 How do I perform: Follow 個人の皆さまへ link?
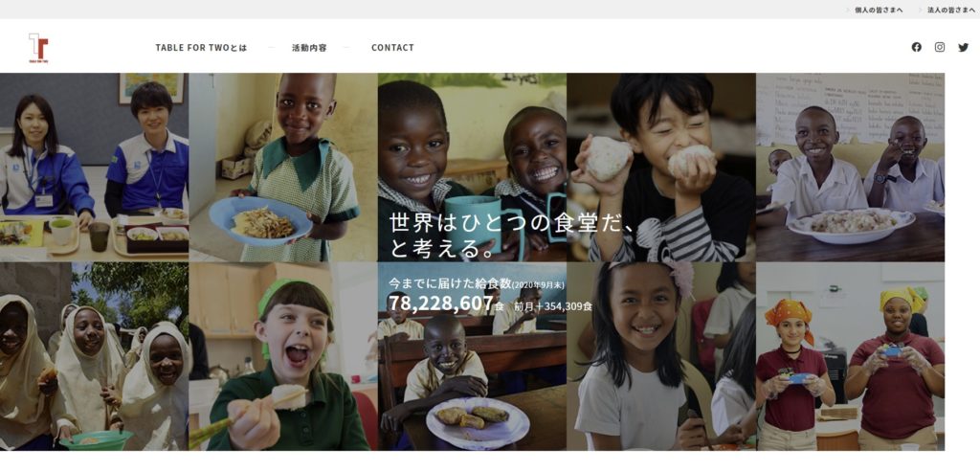pos(879,10)
